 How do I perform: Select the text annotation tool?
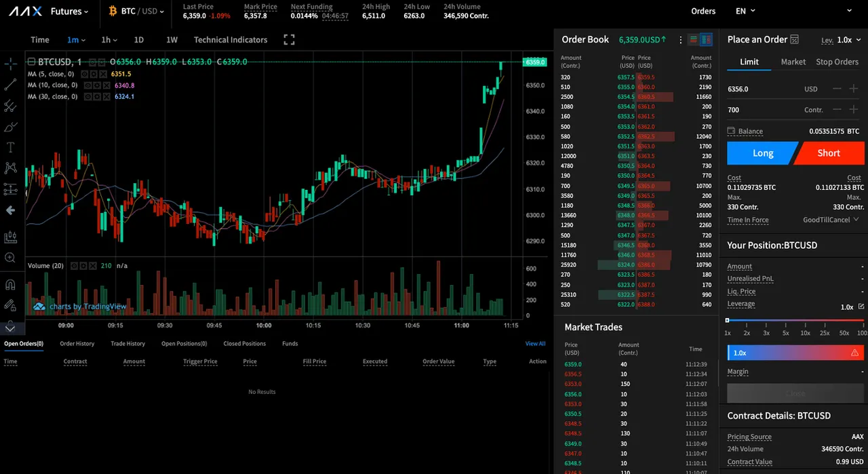10,147
